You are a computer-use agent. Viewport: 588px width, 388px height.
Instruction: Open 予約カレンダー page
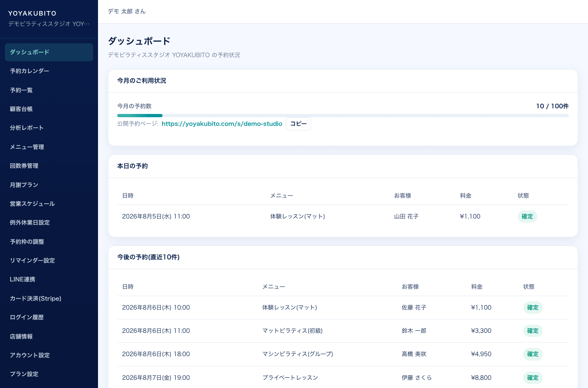(x=49, y=71)
